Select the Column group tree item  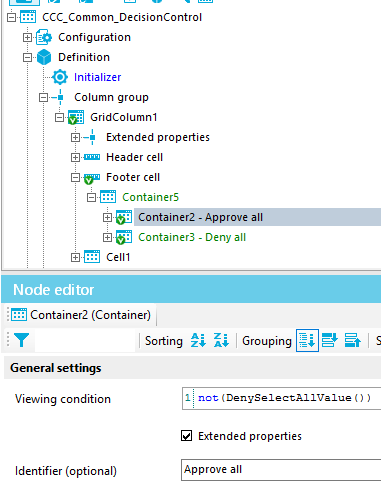tap(111, 97)
